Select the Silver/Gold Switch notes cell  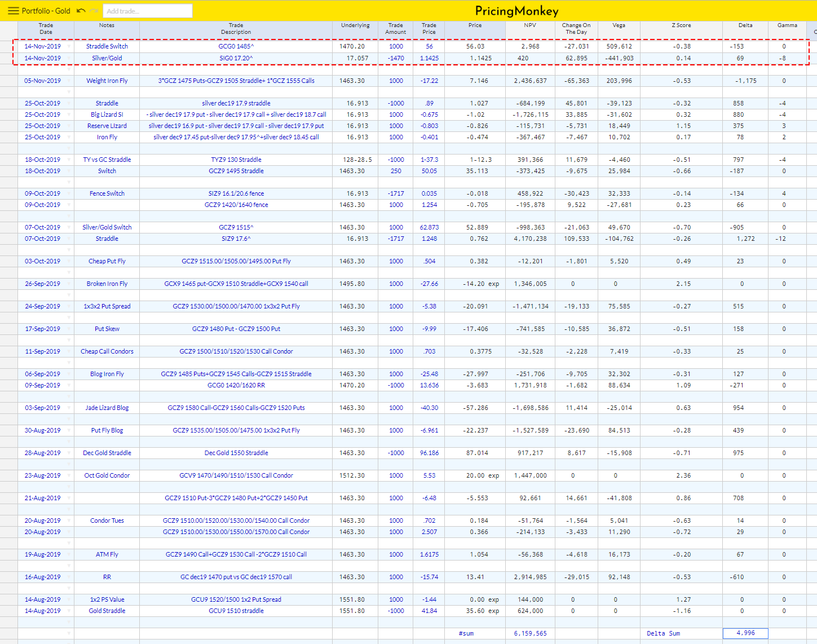point(107,227)
